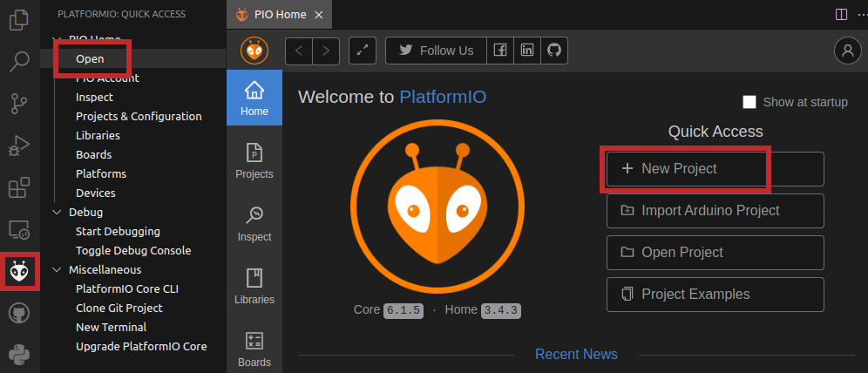This screenshot has height=373, width=868.
Task: Click the PlatformIO logo in PIO Home toolbar
Action: (254, 51)
